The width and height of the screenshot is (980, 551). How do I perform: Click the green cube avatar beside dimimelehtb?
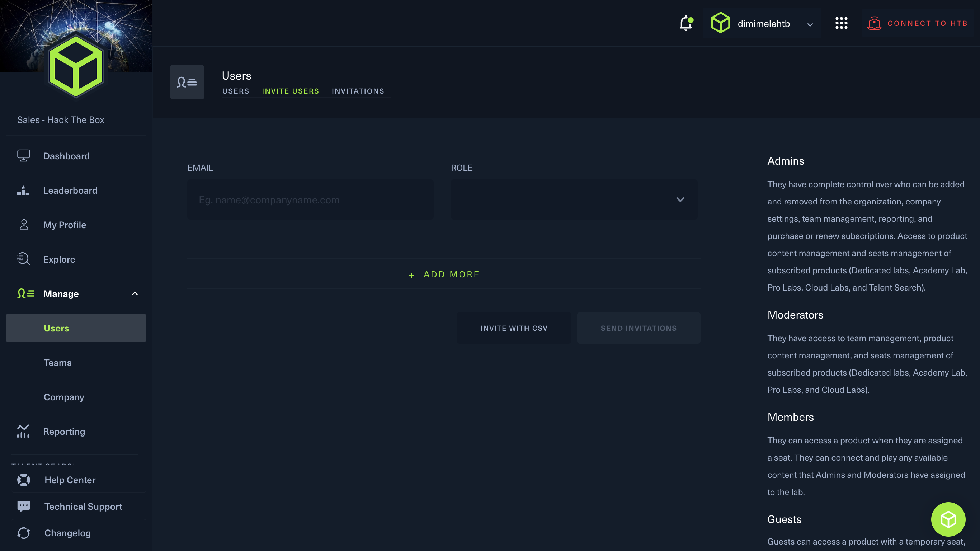click(x=720, y=23)
